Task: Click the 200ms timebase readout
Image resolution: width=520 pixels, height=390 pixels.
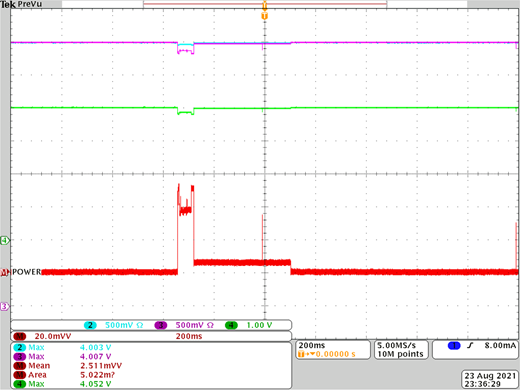Action: [x=312, y=345]
